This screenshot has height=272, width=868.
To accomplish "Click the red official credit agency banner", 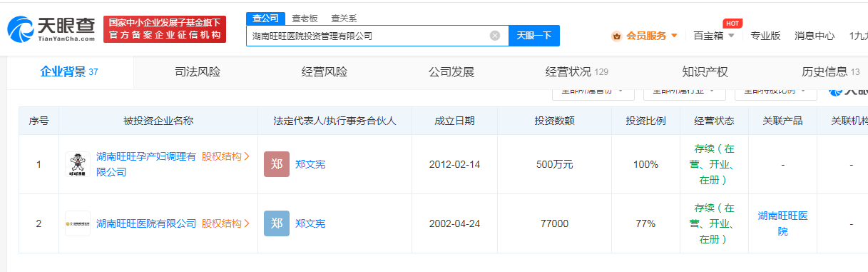I will [x=165, y=29].
